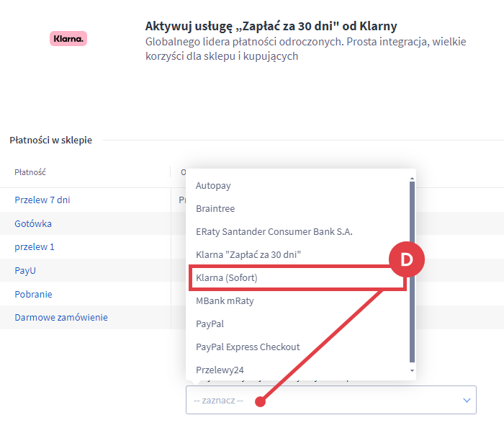
Task: Click the Klarna activation banner heading
Action: (x=271, y=26)
